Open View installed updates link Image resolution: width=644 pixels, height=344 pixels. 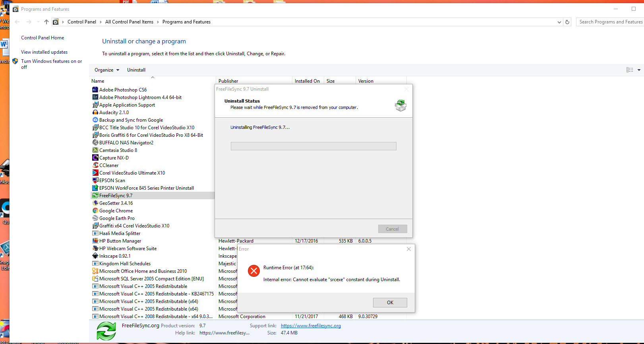44,52
